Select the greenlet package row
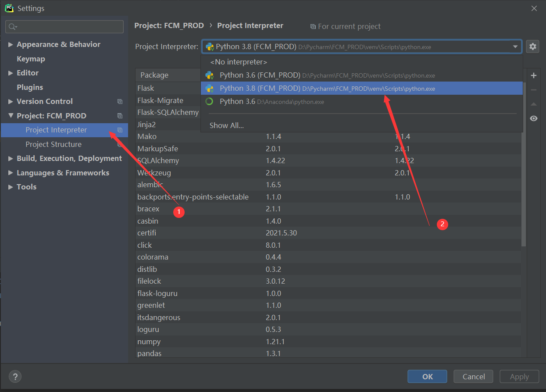Viewport: 546px width, 392px height. point(328,305)
